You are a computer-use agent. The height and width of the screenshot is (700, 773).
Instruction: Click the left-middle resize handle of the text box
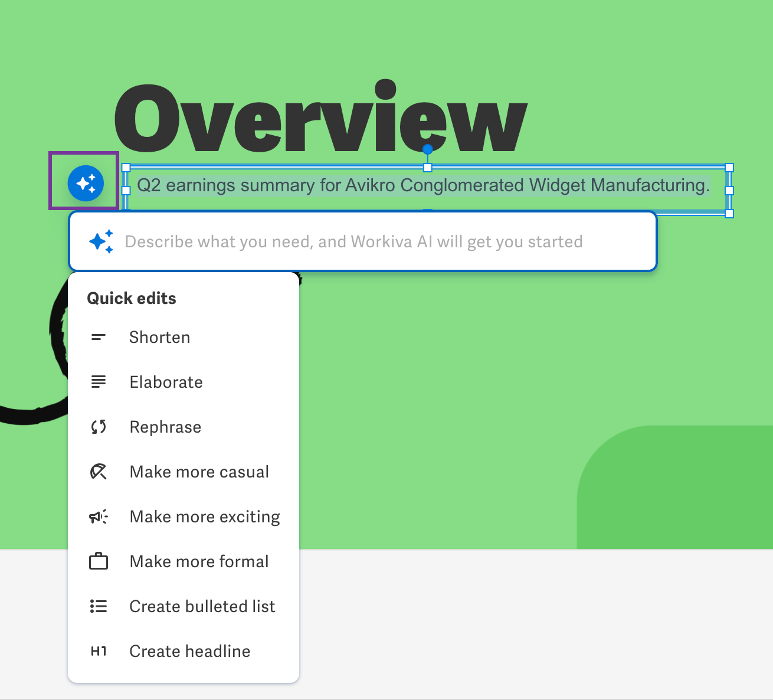click(x=126, y=191)
